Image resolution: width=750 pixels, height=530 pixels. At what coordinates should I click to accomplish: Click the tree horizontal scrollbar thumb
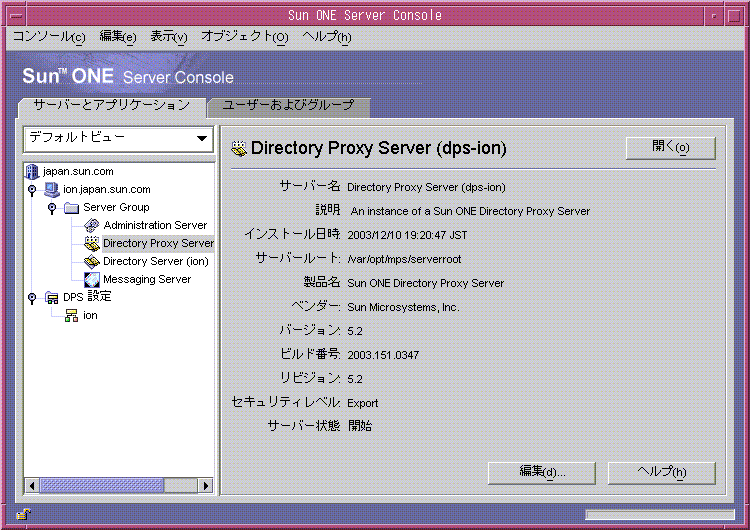101,486
